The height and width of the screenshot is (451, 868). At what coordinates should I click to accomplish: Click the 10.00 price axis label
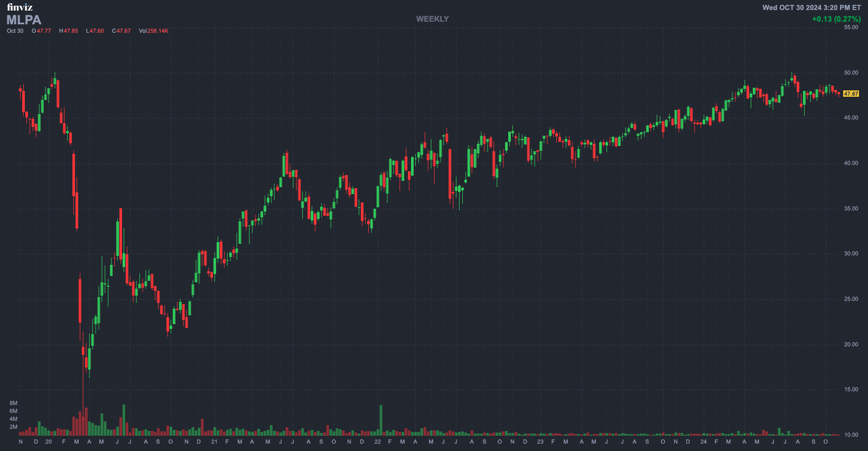851,435
